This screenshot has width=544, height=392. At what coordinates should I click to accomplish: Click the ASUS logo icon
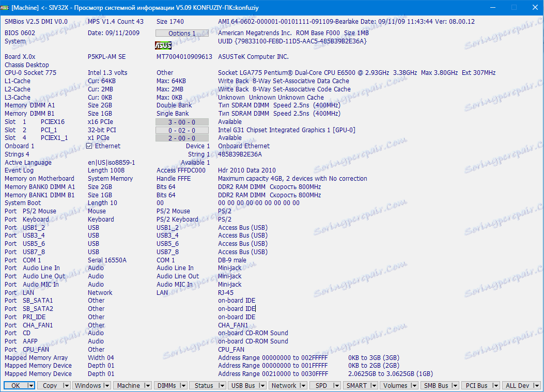[163, 45]
